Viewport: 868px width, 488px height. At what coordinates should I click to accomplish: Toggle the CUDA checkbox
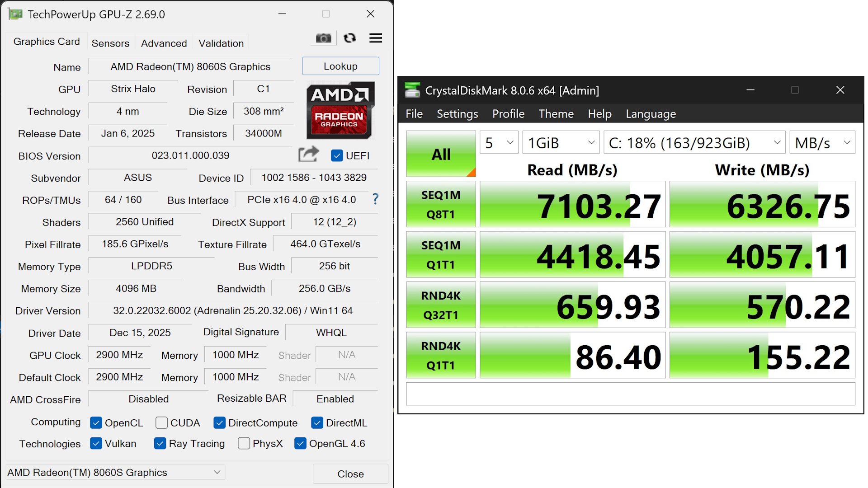click(x=161, y=422)
